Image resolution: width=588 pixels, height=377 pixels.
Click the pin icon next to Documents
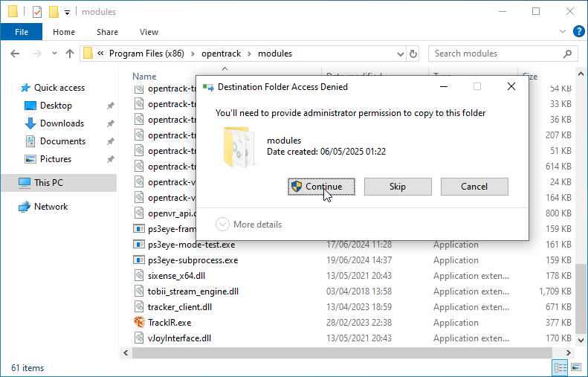[x=110, y=141]
